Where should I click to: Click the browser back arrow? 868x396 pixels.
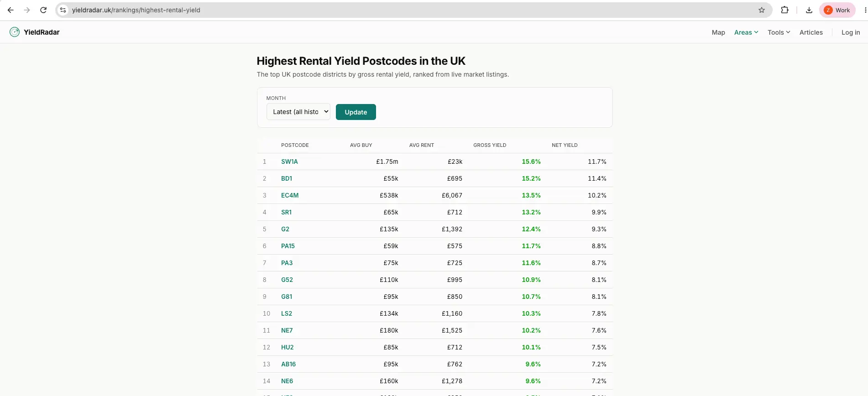10,10
